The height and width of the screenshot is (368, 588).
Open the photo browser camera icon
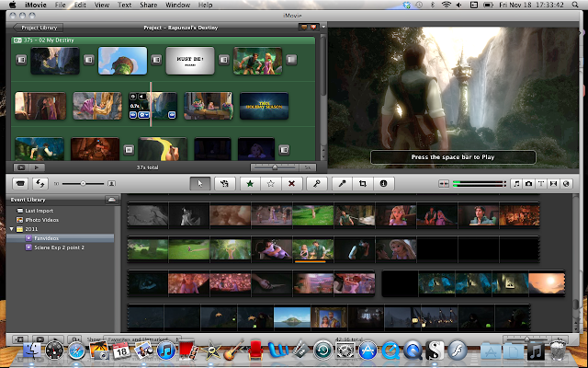tap(528, 184)
